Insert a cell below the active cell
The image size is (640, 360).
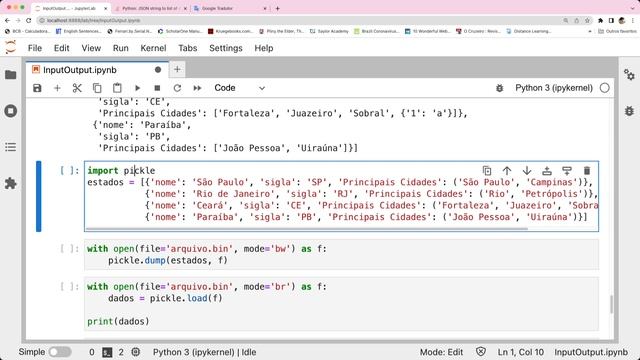tap(567, 171)
